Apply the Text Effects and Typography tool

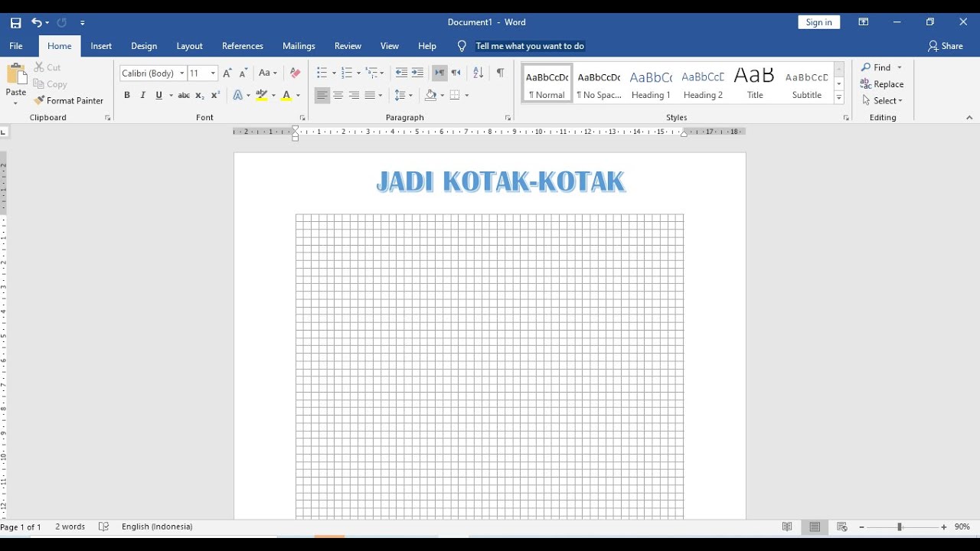coord(237,96)
